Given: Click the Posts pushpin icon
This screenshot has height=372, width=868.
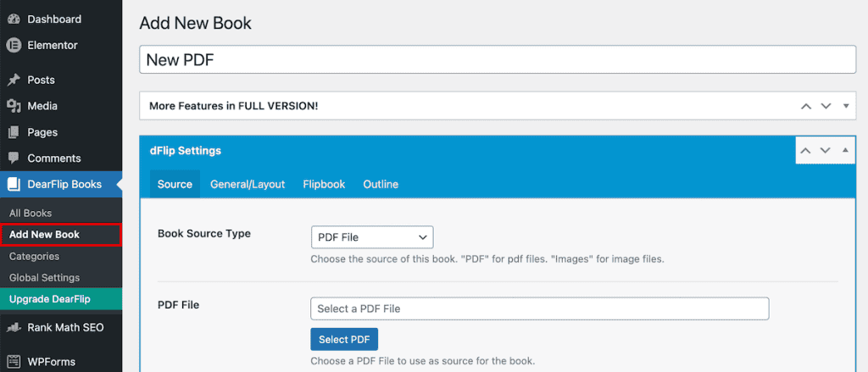Looking at the screenshot, I should click(14, 81).
